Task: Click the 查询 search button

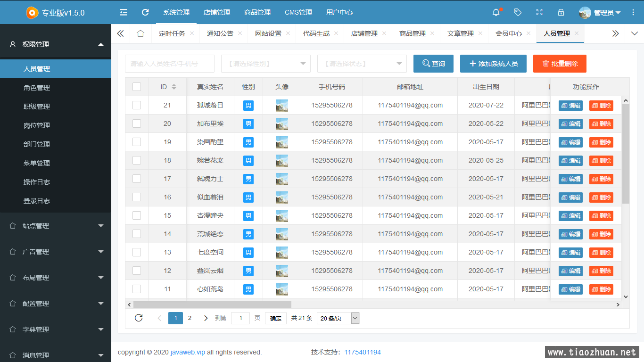Action: pyautogui.click(x=433, y=64)
